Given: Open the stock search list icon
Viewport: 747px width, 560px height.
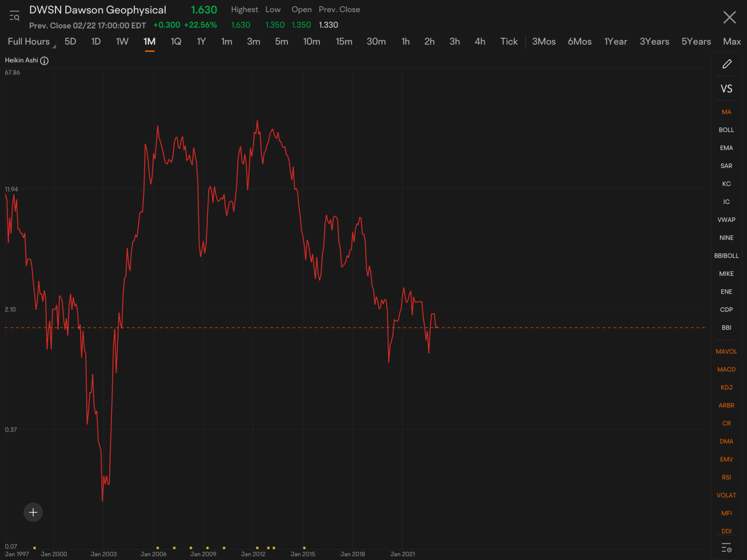Looking at the screenshot, I should click(x=14, y=16).
